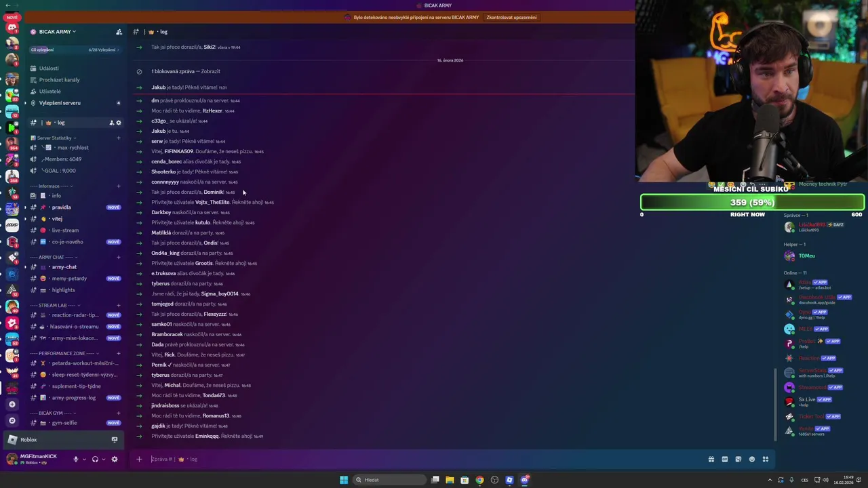
Task: Open microphone input options arrow
Action: (x=84, y=459)
